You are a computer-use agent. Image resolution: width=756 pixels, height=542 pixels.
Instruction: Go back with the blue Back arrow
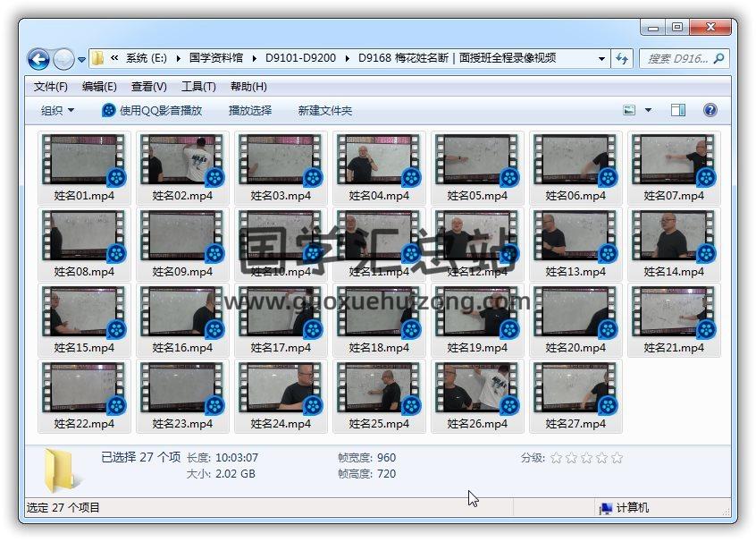(38, 60)
